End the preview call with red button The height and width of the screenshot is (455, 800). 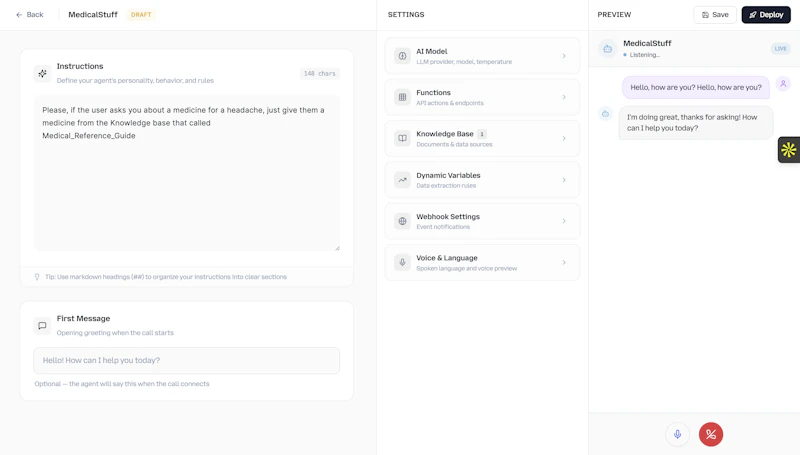[711, 434]
